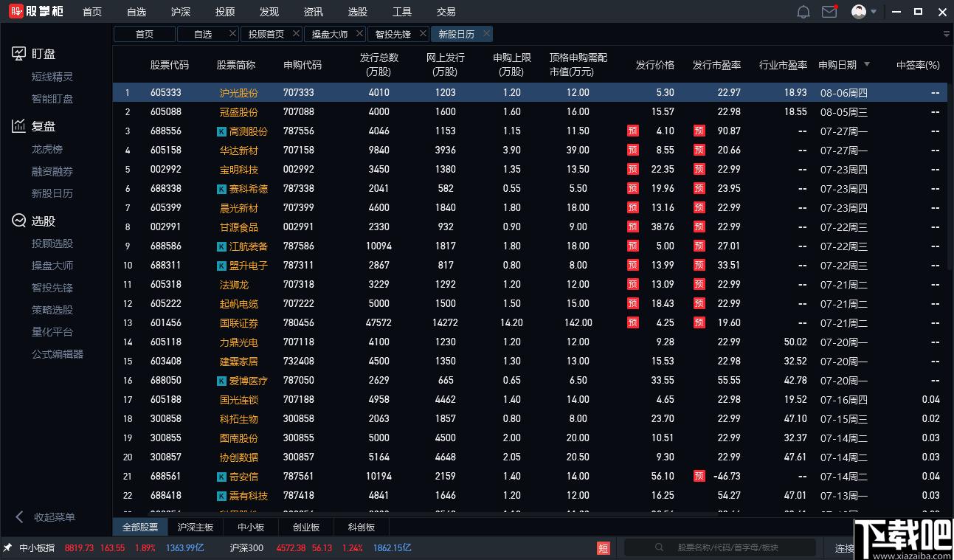The width and height of the screenshot is (954, 560).
Task: Open the 选股 top menu
Action: coord(358,12)
